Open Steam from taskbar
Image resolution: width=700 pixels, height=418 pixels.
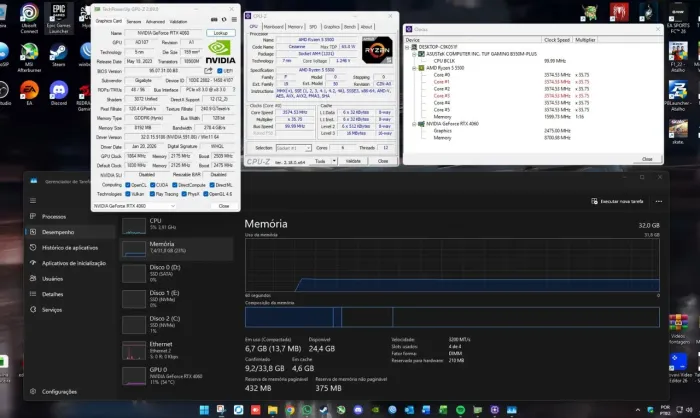pos(324,410)
